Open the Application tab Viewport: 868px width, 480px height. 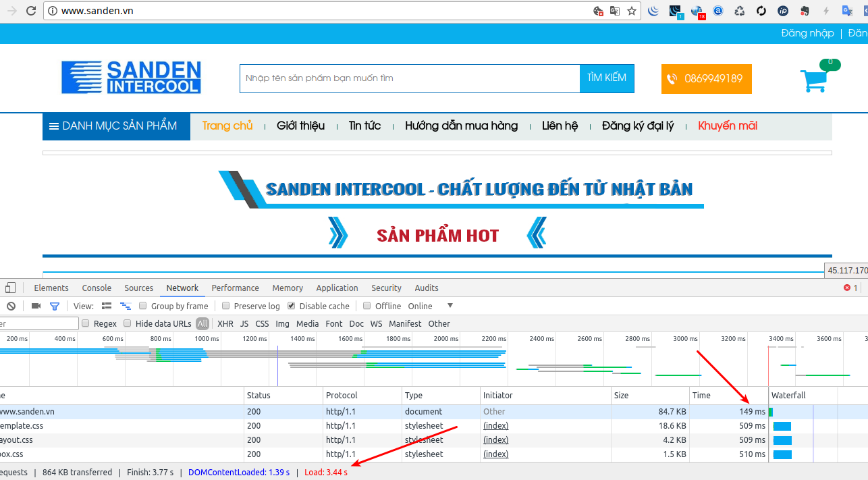click(337, 288)
